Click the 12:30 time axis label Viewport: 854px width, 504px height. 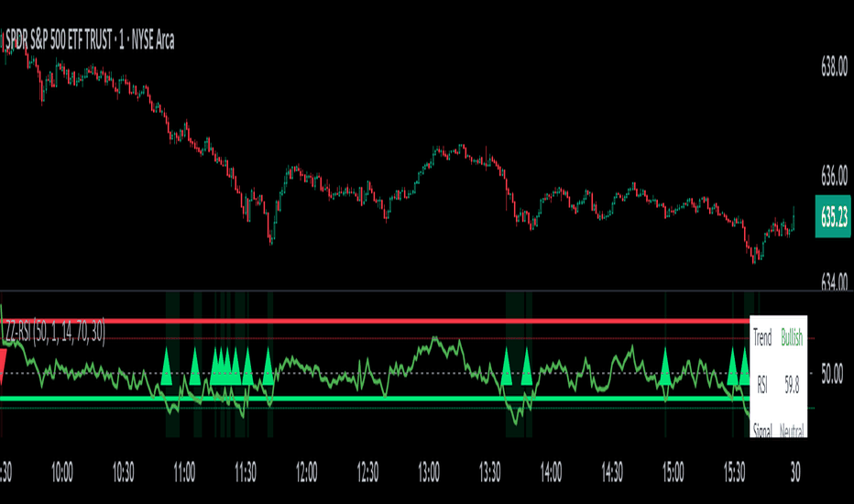tap(367, 473)
